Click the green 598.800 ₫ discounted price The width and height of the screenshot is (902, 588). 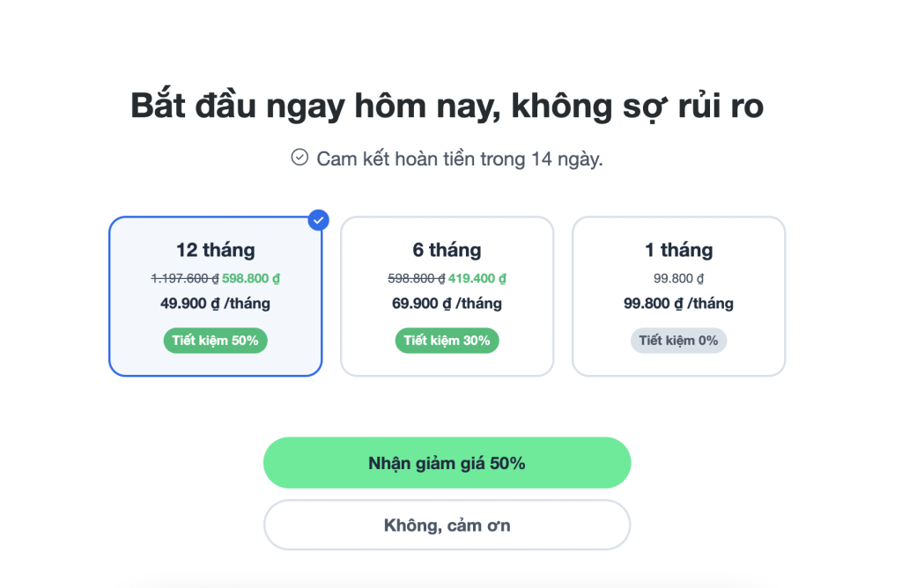coord(251,278)
